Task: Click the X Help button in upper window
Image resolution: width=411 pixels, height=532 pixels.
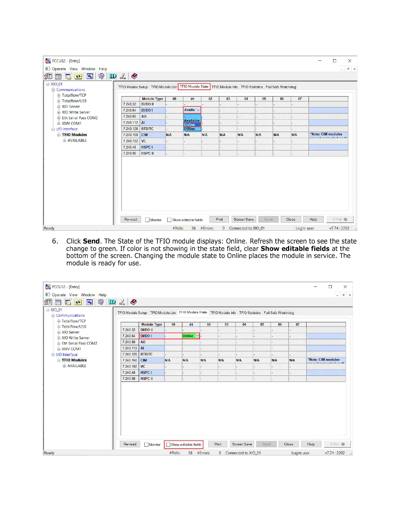Action: pyautogui.click(x=340, y=219)
